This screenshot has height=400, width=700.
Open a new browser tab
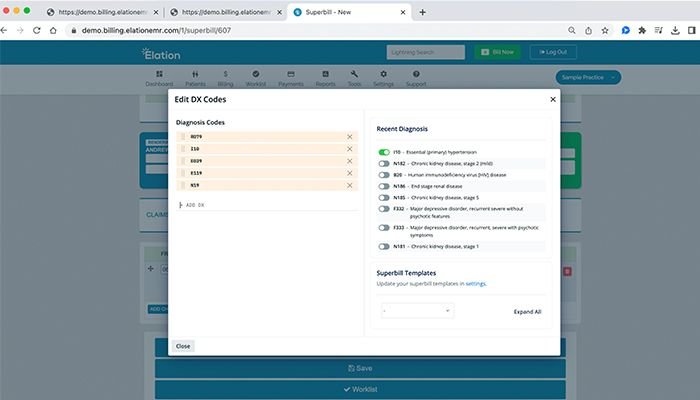tap(423, 12)
